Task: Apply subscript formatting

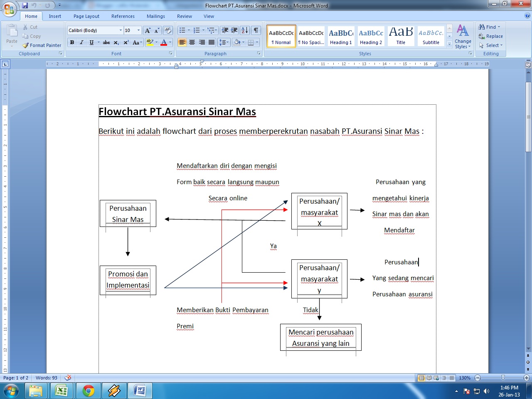Action: coord(116,42)
